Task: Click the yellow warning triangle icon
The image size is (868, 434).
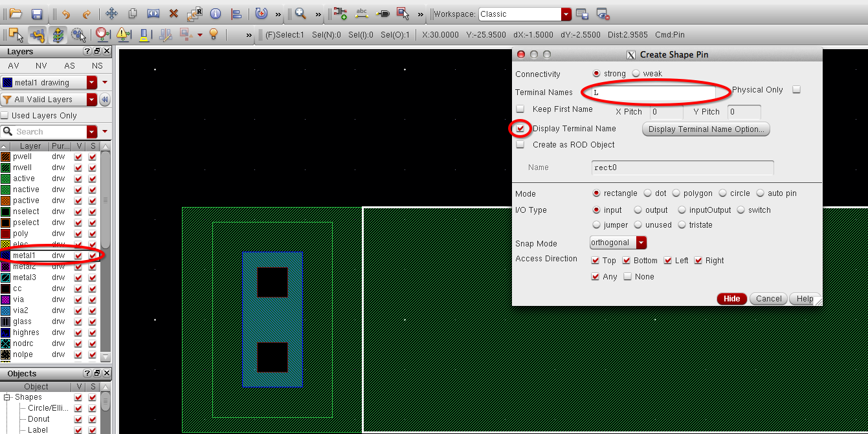Action: (x=123, y=34)
